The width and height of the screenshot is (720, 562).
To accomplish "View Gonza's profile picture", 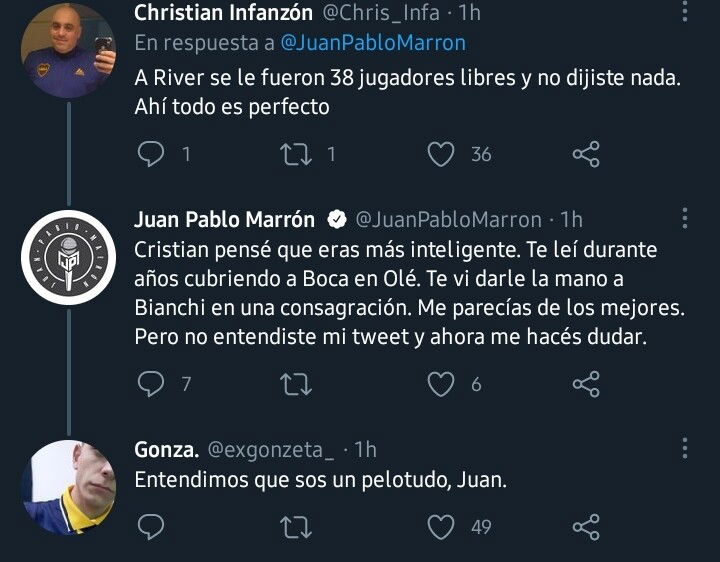I will [68, 487].
